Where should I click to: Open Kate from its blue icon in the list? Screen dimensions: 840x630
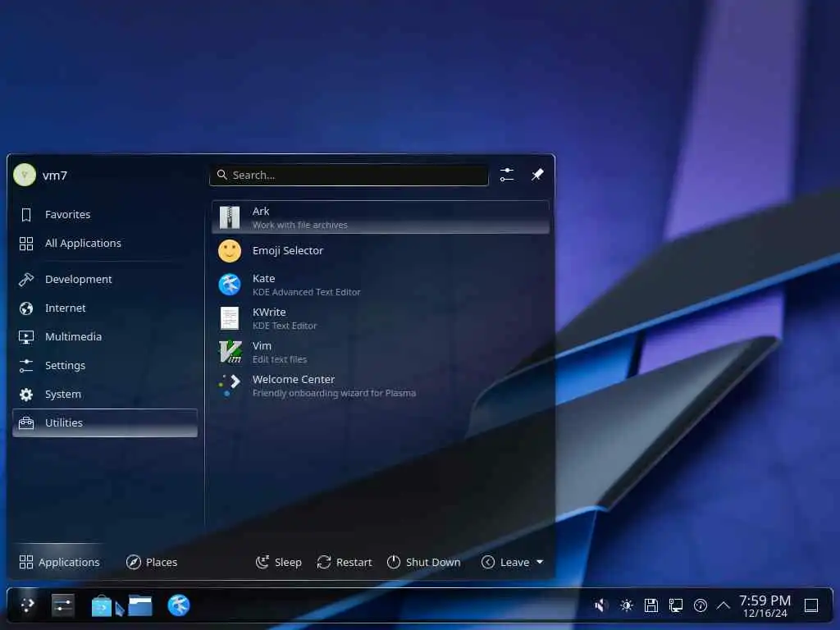click(x=230, y=285)
